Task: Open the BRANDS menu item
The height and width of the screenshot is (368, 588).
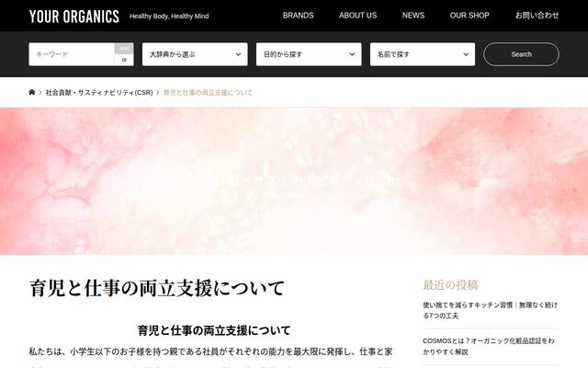Action: tap(298, 16)
